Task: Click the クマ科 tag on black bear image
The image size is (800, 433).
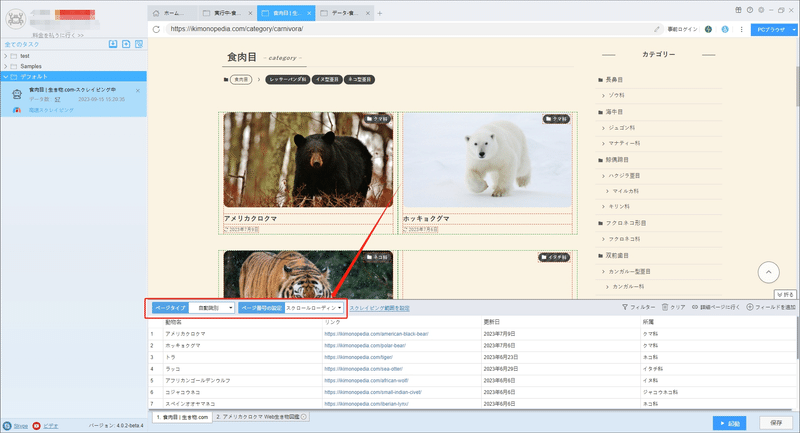Action: click(378, 119)
